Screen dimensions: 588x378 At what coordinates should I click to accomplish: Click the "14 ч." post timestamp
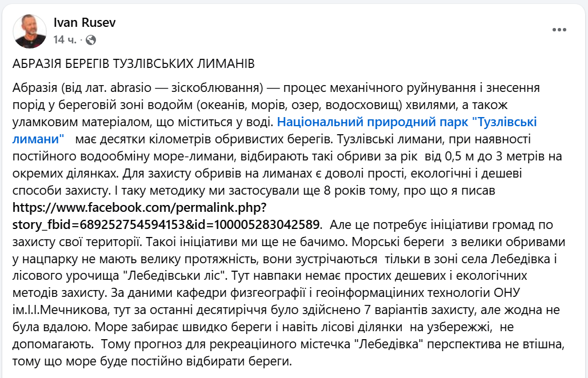(x=65, y=40)
